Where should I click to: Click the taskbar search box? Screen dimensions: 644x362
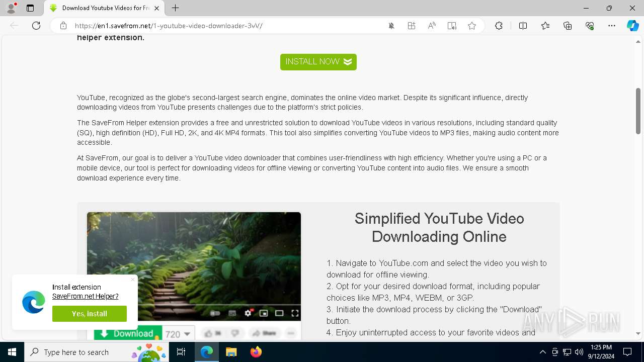click(97, 352)
